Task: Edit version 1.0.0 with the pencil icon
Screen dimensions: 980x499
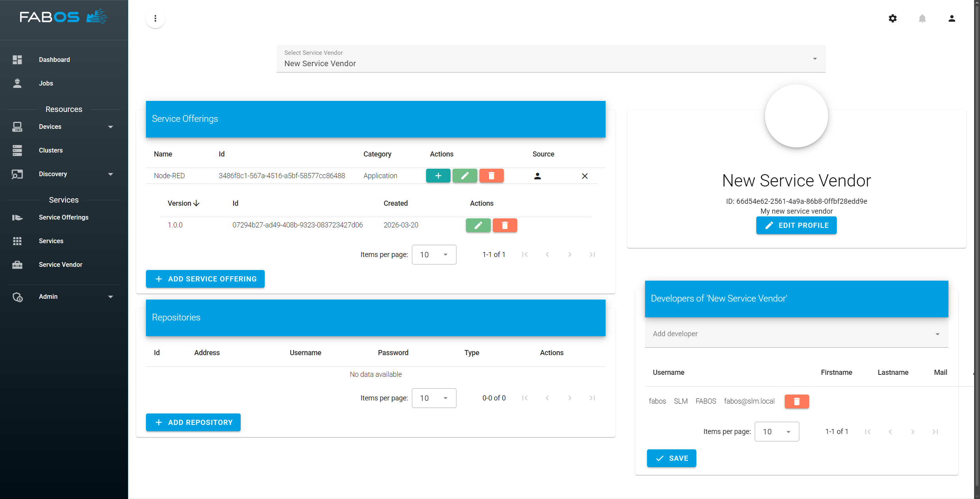Action: [x=478, y=225]
